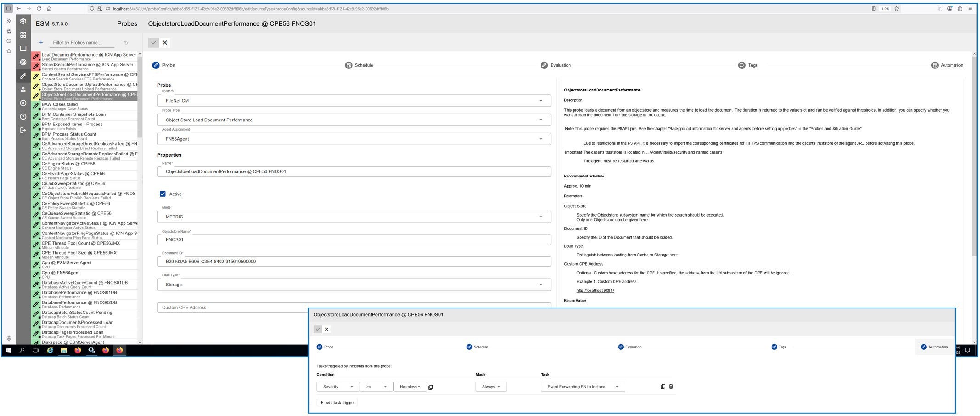Uncheck the Active checkbox
The image size is (980, 416).
pos(163,194)
